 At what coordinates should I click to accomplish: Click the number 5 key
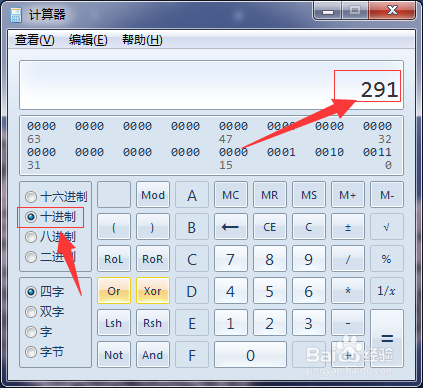click(270, 291)
